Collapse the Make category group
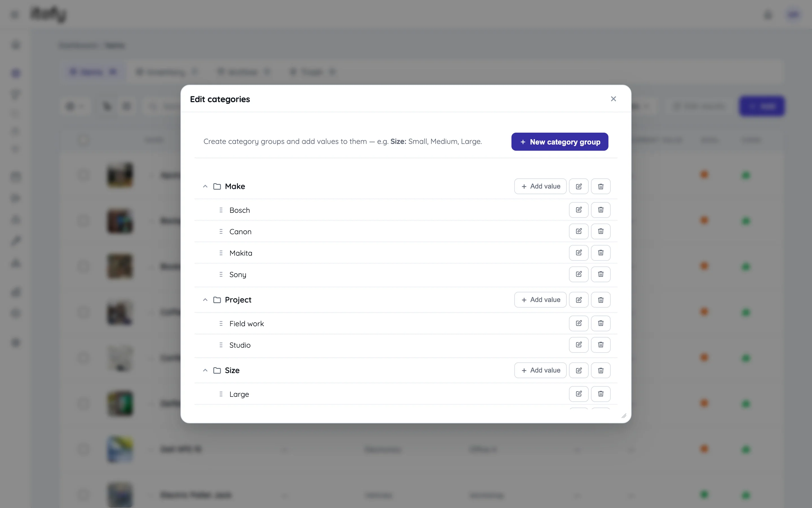The image size is (812, 508). tap(205, 187)
